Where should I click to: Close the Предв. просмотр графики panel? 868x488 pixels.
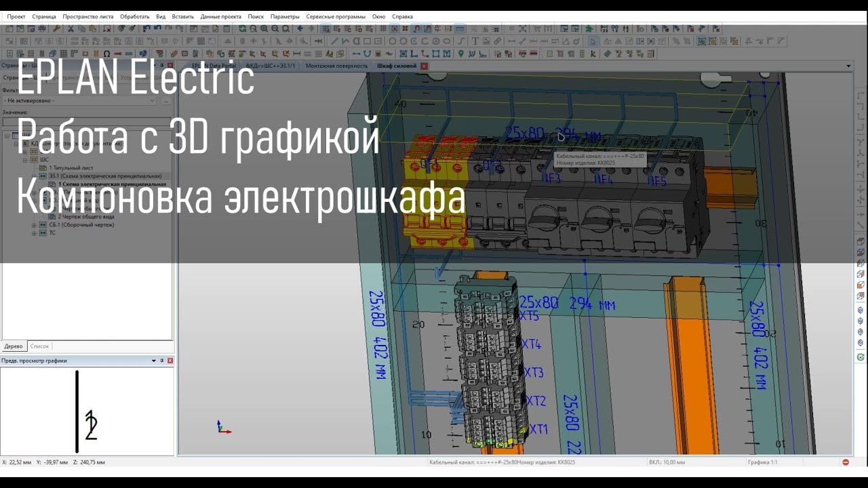click(170, 361)
